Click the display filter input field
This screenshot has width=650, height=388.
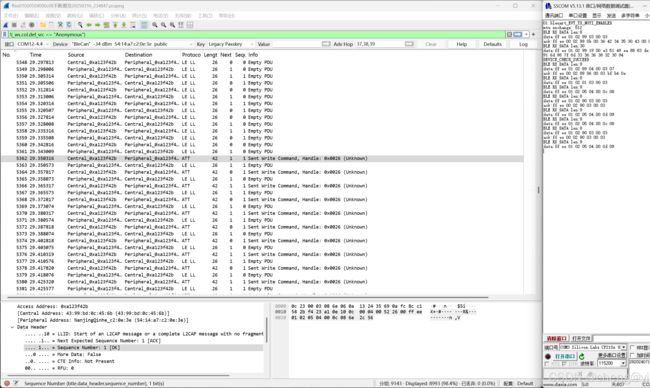(x=256, y=35)
